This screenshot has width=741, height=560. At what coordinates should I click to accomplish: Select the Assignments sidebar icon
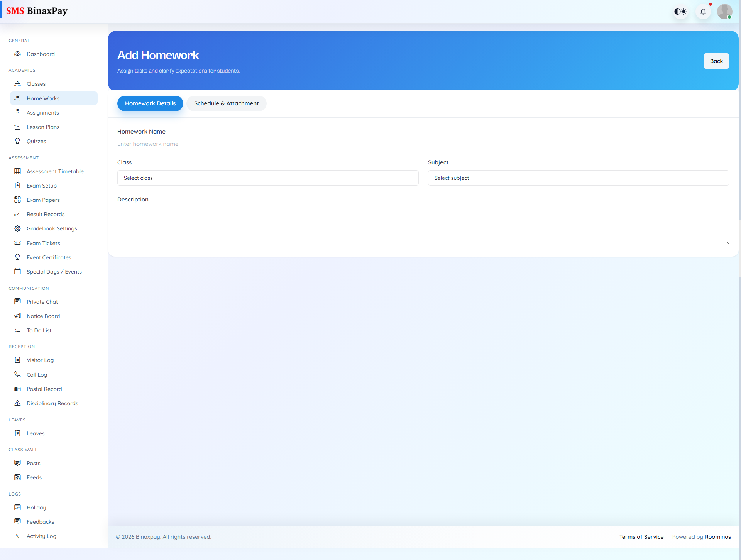pos(18,112)
